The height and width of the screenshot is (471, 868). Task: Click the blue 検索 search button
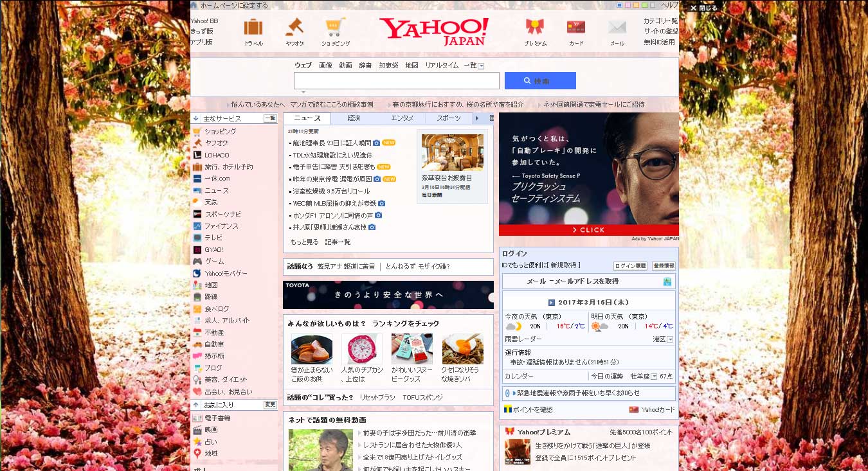540,80
